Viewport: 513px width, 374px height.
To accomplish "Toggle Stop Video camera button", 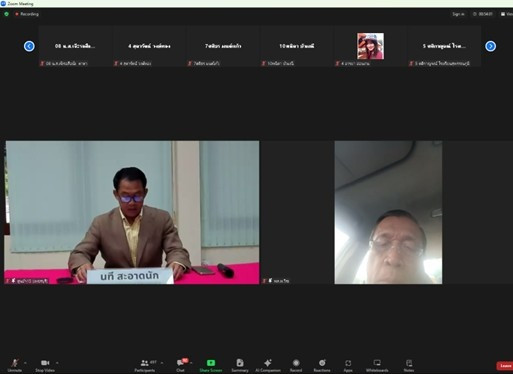I will pyautogui.click(x=45, y=363).
